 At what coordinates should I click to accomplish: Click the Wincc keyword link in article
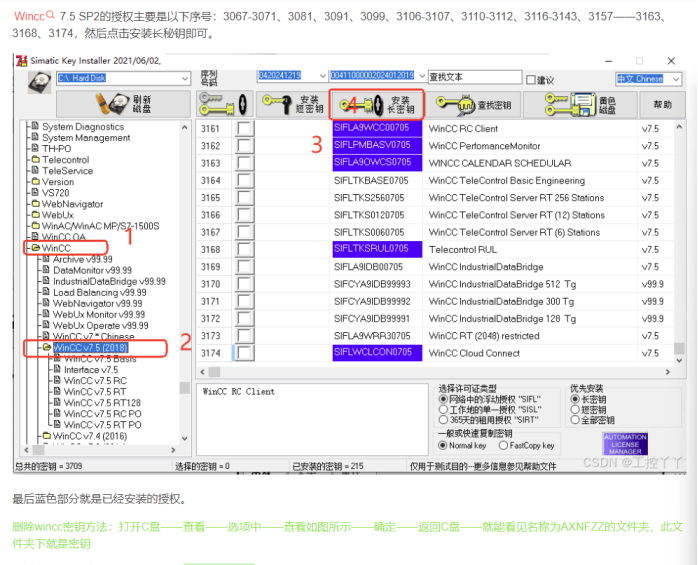(29, 16)
